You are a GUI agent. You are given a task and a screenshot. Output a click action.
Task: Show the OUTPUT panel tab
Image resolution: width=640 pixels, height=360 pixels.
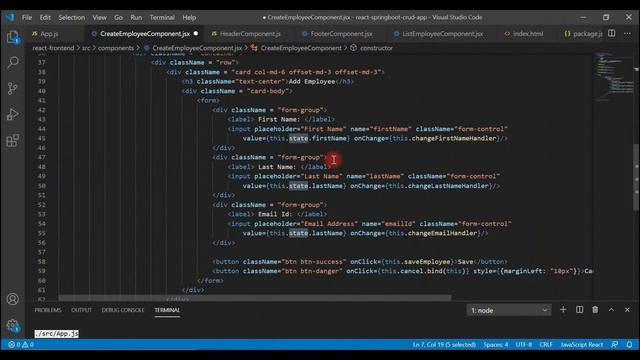pyautogui.click(x=81, y=310)
